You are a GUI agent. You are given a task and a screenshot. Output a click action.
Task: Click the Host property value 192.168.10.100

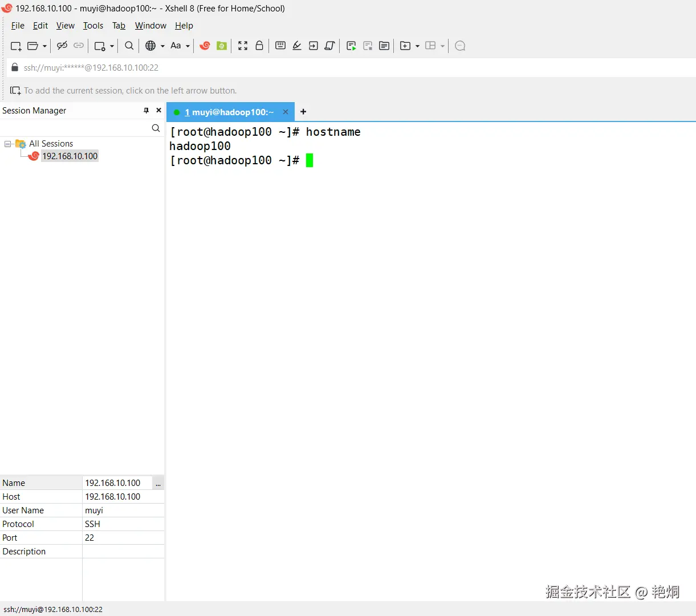click(113, 497)
